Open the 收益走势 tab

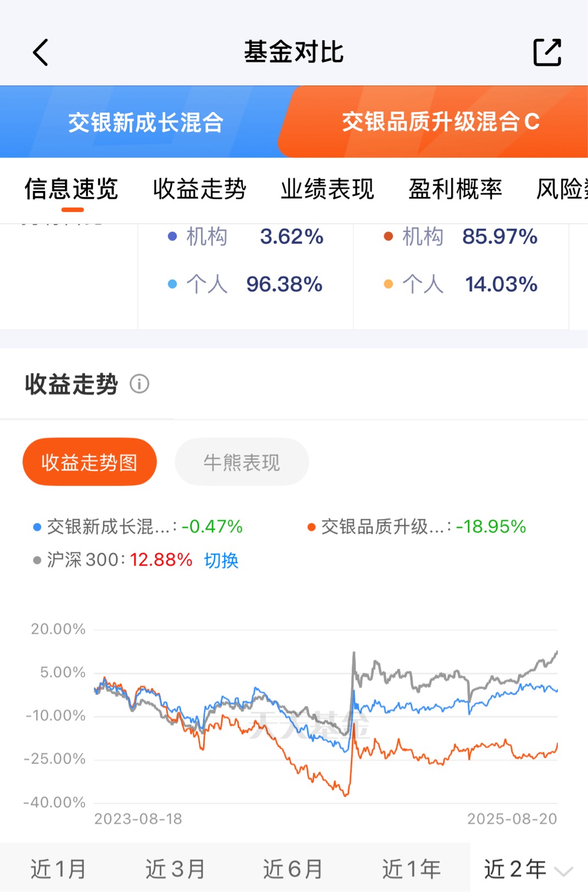click(200, 189)
